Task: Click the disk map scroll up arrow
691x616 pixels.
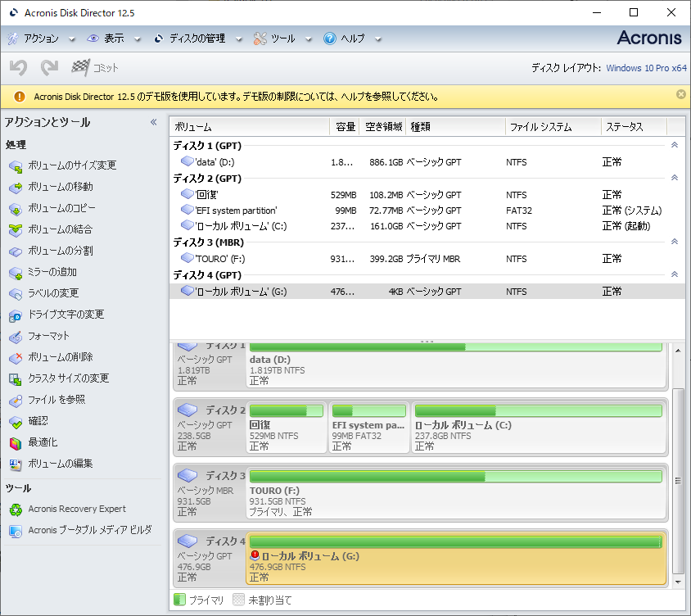Action: (678, 351)
